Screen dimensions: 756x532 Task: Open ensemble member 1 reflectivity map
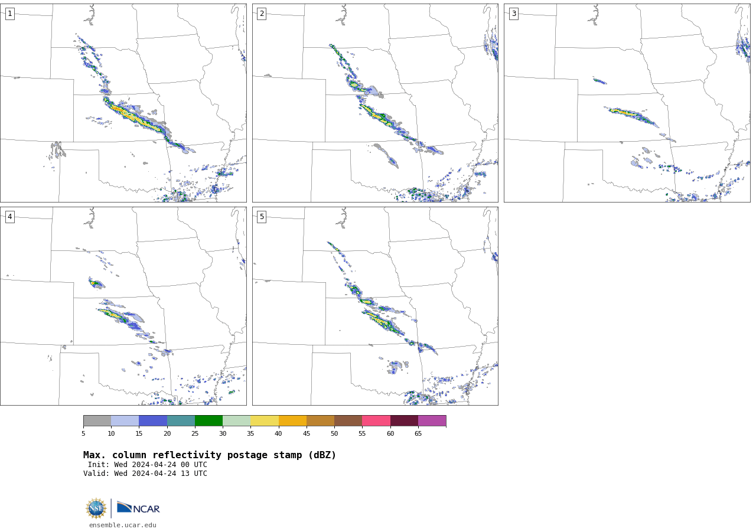pyautogui.click(x=123, y=103)
